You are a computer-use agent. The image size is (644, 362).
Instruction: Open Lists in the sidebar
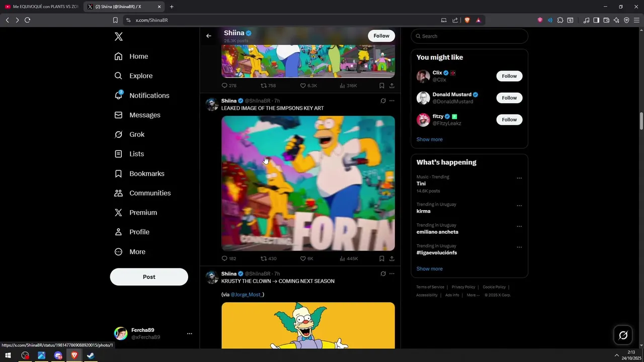click(x=129, y=154)
